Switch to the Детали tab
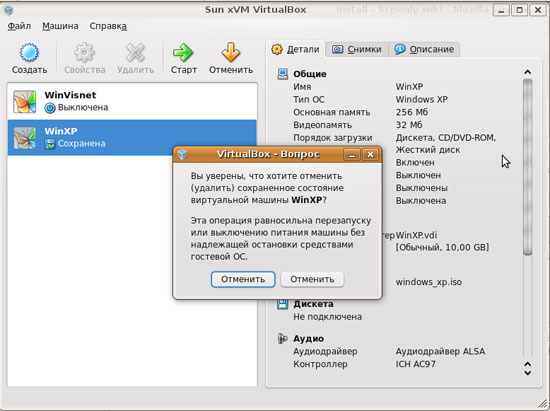The height and width of the screenshot is (411, 550). tap(296, 49)
